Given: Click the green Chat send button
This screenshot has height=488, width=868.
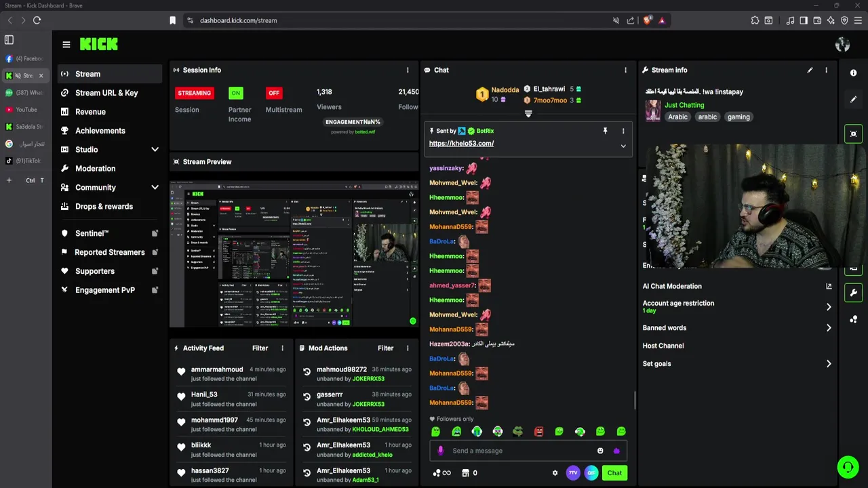Looking at the screenshot, I should [x=614, y=473].
